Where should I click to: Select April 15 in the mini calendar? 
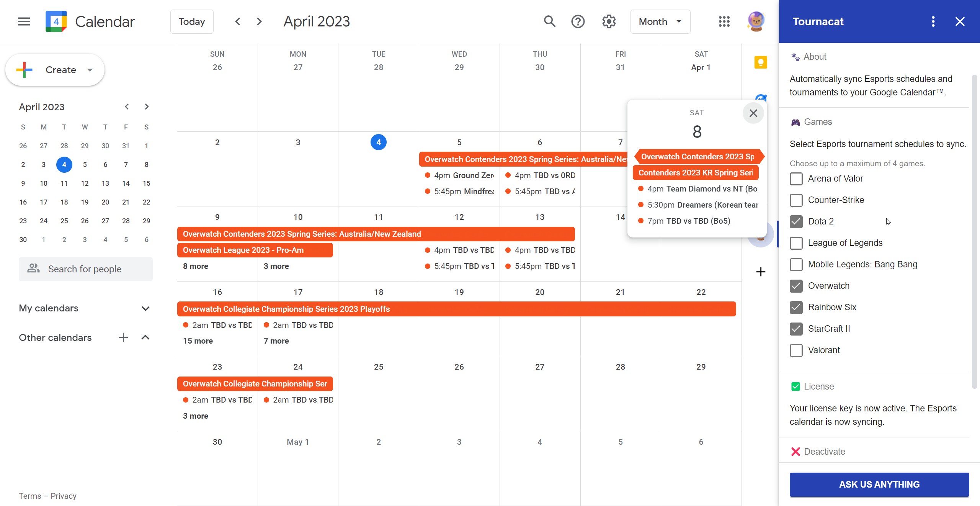click(x=146, y=183)
